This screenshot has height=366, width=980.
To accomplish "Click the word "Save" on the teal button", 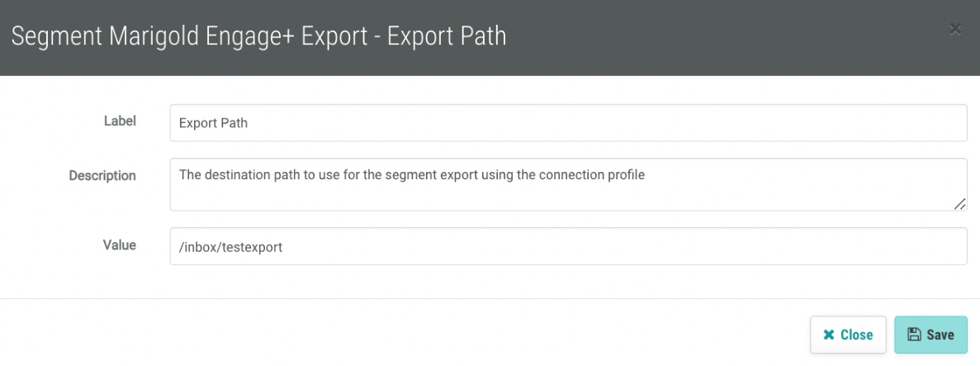I will coord(940,335).
